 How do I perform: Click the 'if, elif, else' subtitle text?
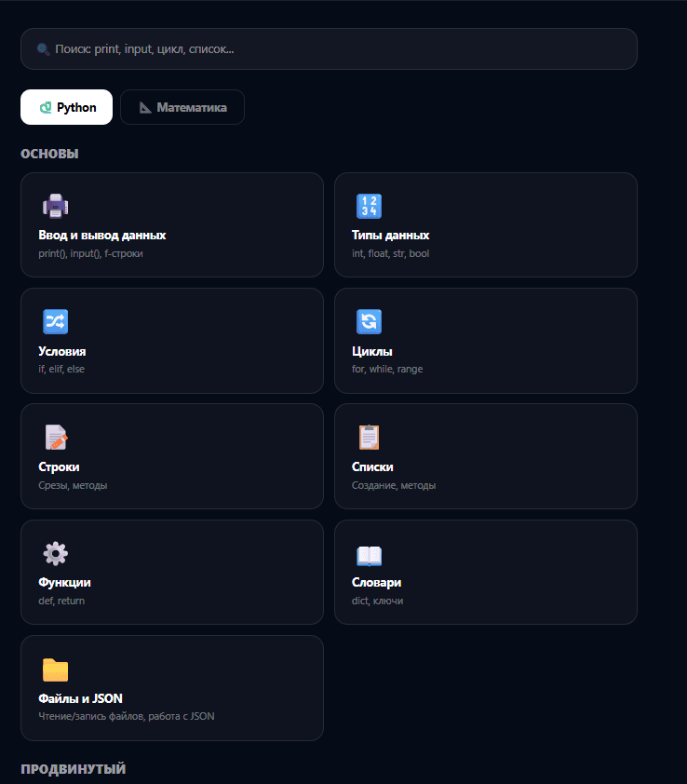pos(61,369)
